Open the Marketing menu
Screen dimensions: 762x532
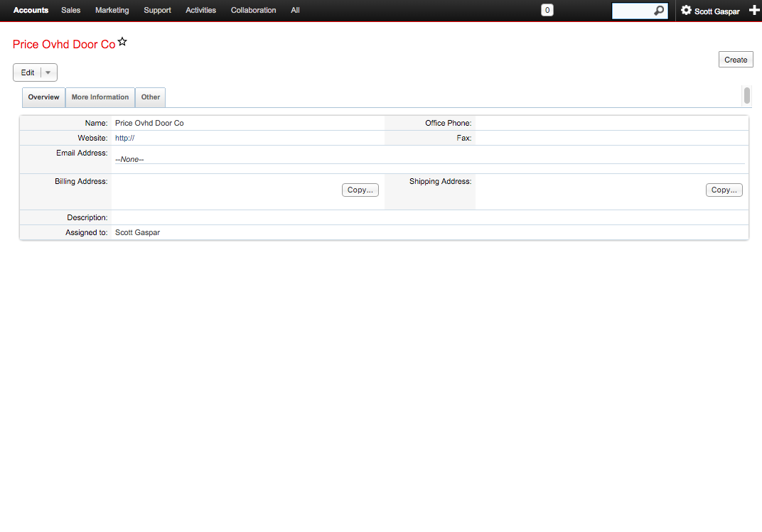click(x=112, y=10)
